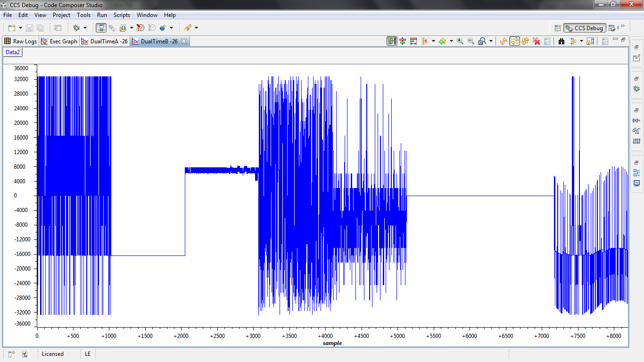
Task: Click the Data2 button above the graph
Action: (x=12, y=52)
